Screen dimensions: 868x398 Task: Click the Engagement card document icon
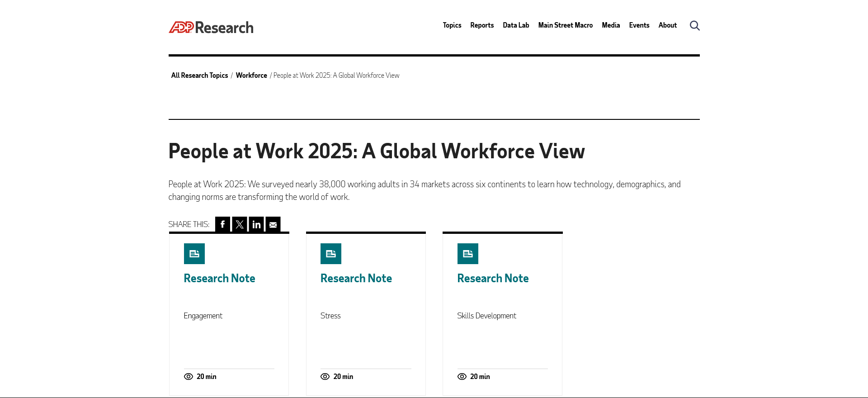coord(194,254)
